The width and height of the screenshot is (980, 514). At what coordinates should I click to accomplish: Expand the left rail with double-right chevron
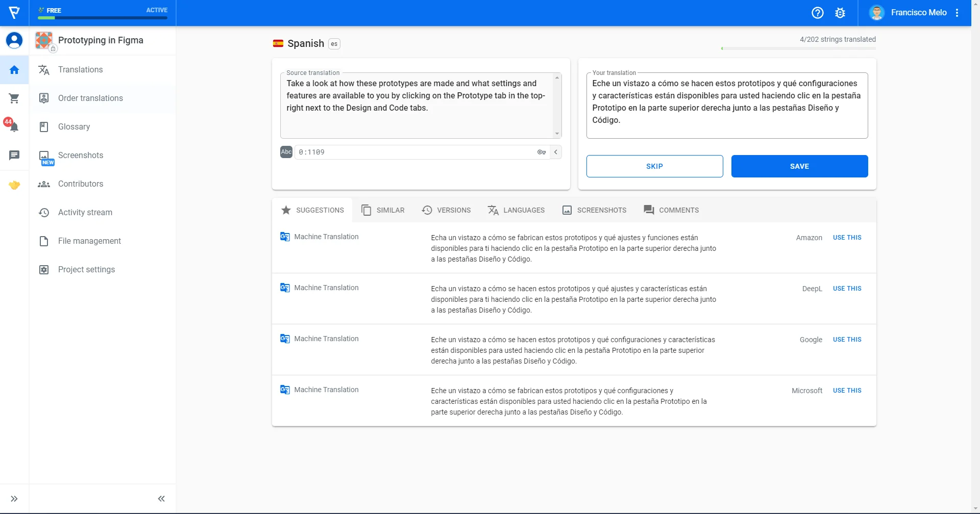(x=14, y=499)
